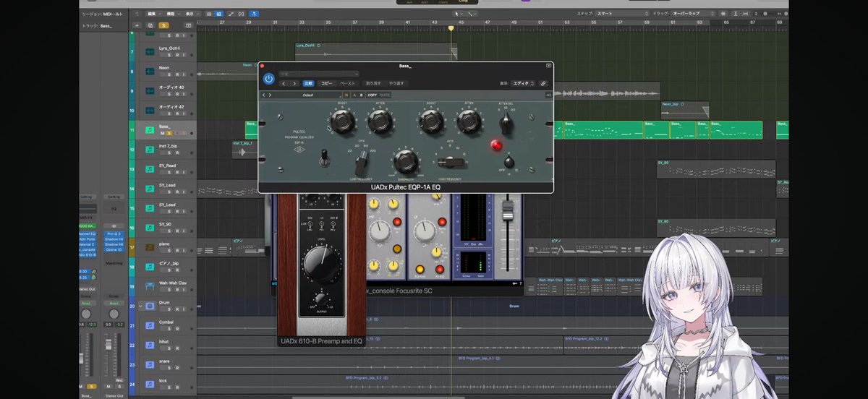868x399 pixels.
Task: Open Ozone 10 plugin slot in channel strip
Action: [114, 249]
